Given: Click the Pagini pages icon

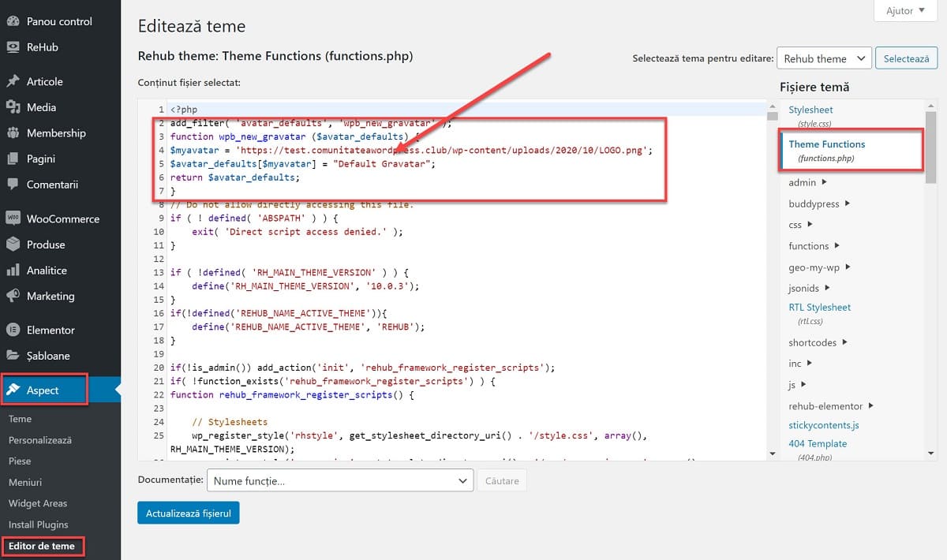Looking at the screenshot, I should (13, 159).
